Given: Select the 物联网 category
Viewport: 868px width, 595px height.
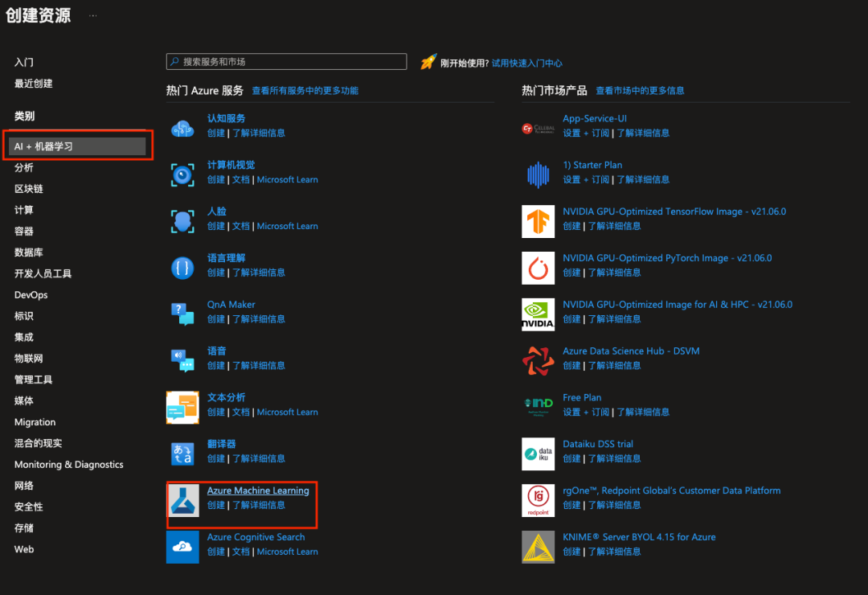Looking at the screenshot, I should pyautogui.click(x=29, y=359).
